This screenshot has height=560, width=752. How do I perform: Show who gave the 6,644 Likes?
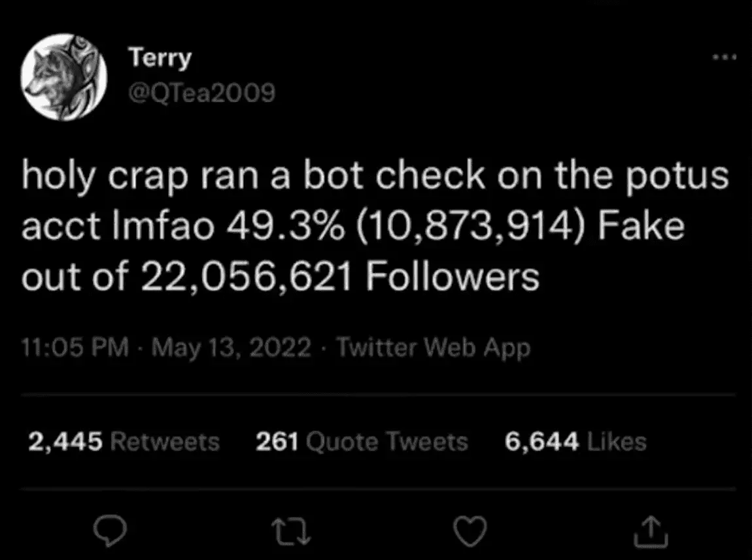pos(575,442)
